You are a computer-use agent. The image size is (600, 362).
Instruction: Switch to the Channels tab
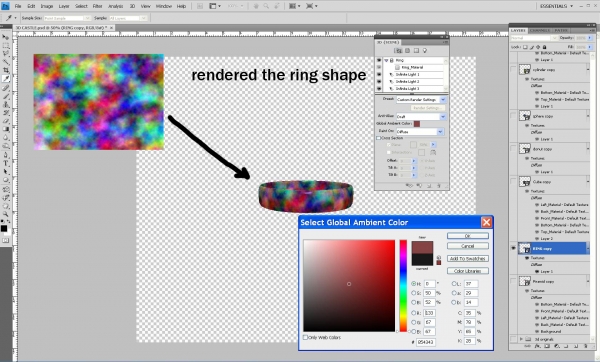coord(540,30)
